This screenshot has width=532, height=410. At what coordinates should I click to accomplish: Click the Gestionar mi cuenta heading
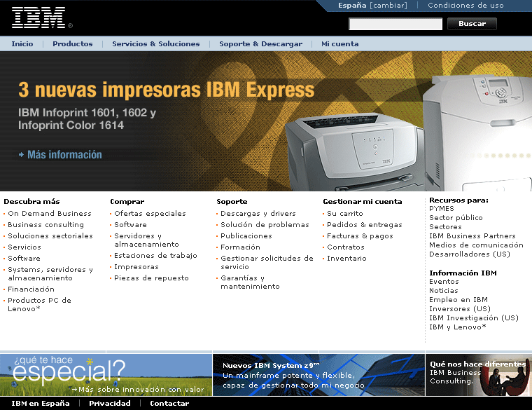pos(363,201)
